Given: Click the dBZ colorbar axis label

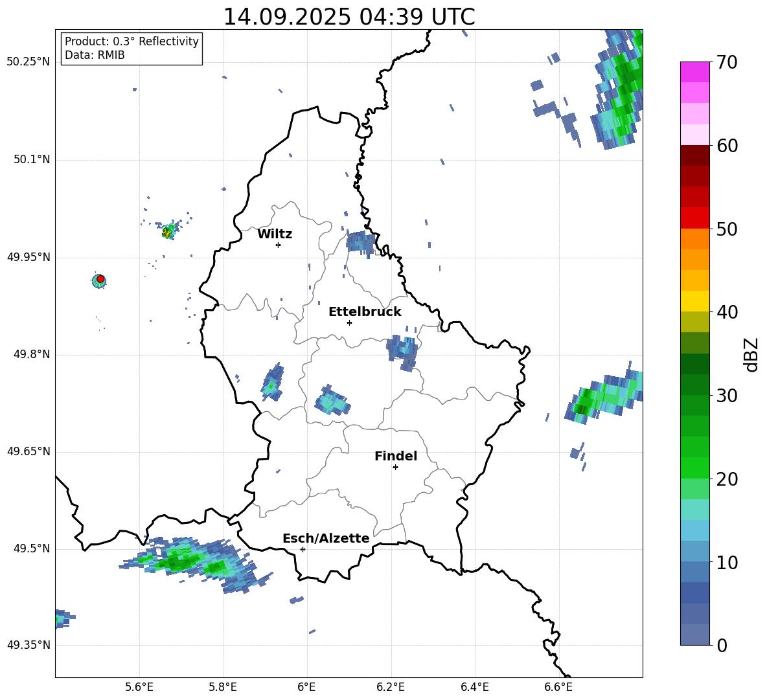Looking at the screenshot, I should tap(751, 354).
